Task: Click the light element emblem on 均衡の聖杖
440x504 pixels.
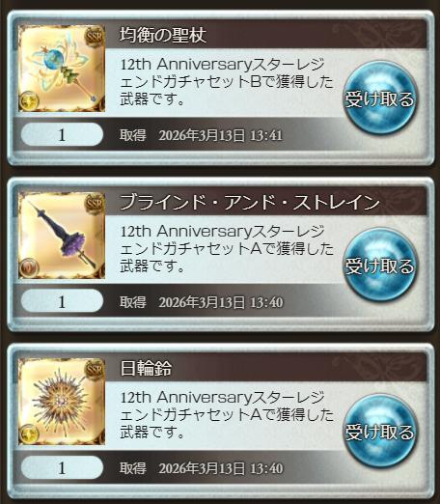Action: [x=29, y=100]
